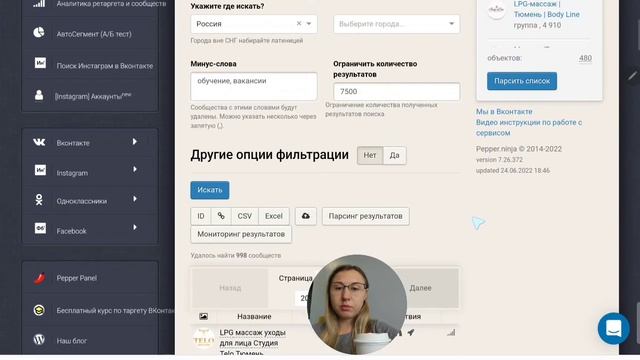Click the stats bars icon in LPG row

tap(451, 333)
